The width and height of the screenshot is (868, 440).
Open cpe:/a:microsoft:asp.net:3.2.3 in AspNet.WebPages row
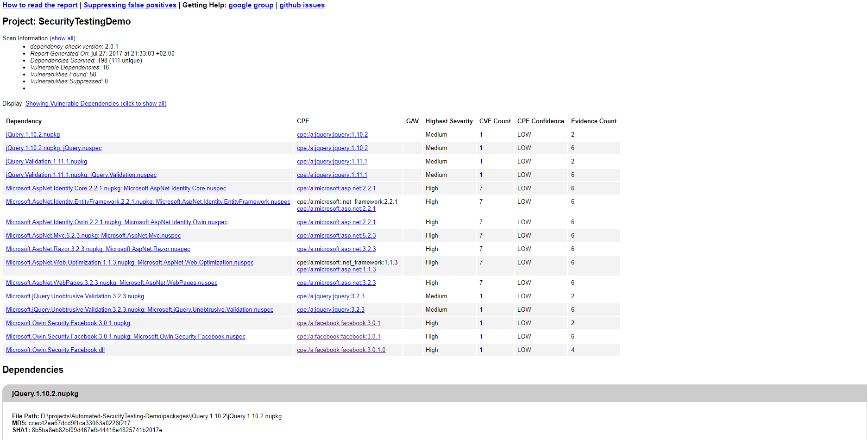(336, 283)
